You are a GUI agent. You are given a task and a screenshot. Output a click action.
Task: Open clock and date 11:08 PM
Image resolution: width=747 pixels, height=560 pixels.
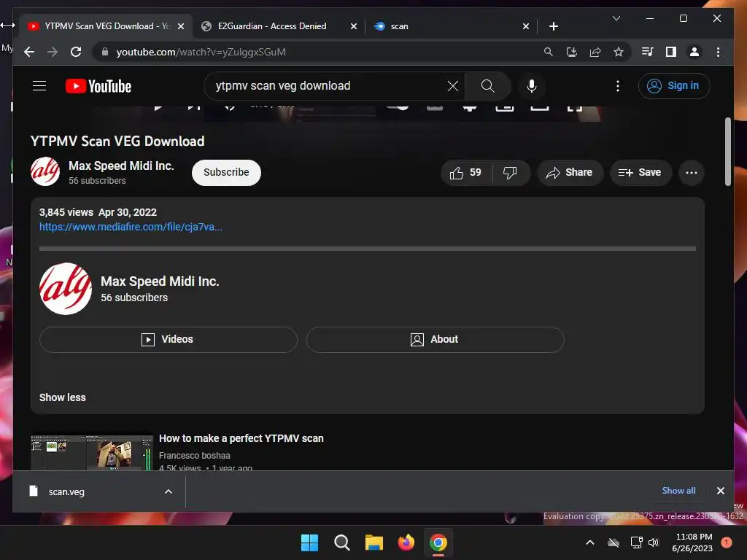[x=692, y=542]
